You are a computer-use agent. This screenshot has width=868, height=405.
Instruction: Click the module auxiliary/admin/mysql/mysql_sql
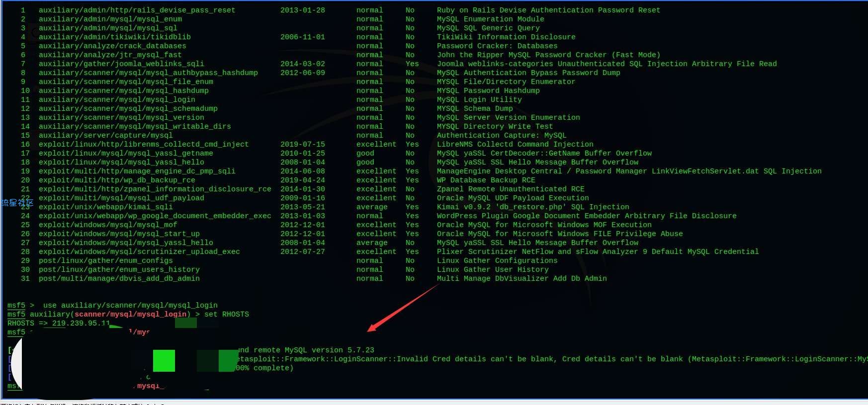coord(108,28)
